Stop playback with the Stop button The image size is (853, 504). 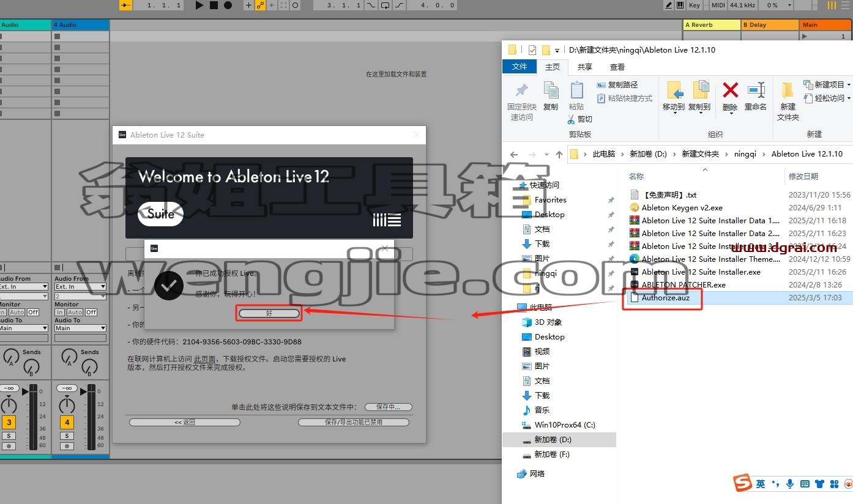pos(214,5)
